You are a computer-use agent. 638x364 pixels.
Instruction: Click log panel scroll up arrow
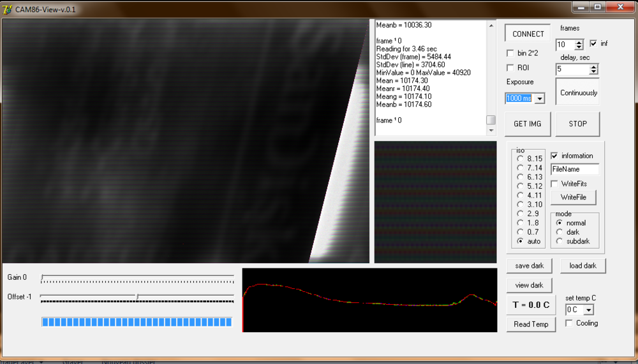point(491,25)
